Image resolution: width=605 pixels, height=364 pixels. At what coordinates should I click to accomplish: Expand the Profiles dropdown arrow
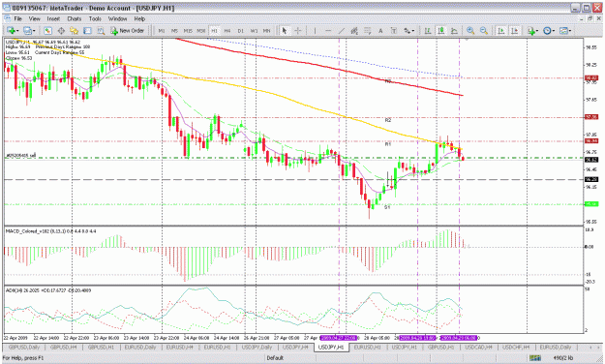tap(34, 31)
